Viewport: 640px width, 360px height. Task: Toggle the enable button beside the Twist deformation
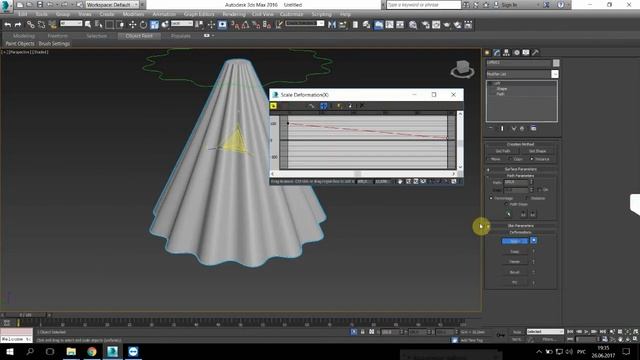tap(533, 251)
